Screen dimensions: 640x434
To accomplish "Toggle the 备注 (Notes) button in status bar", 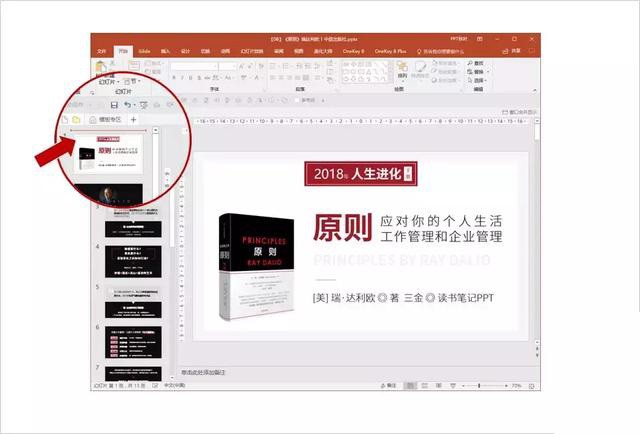I will 389,385.
